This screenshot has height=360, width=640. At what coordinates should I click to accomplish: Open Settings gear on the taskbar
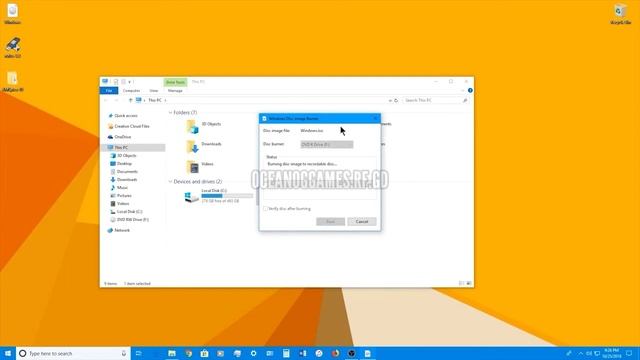point(253,353)
